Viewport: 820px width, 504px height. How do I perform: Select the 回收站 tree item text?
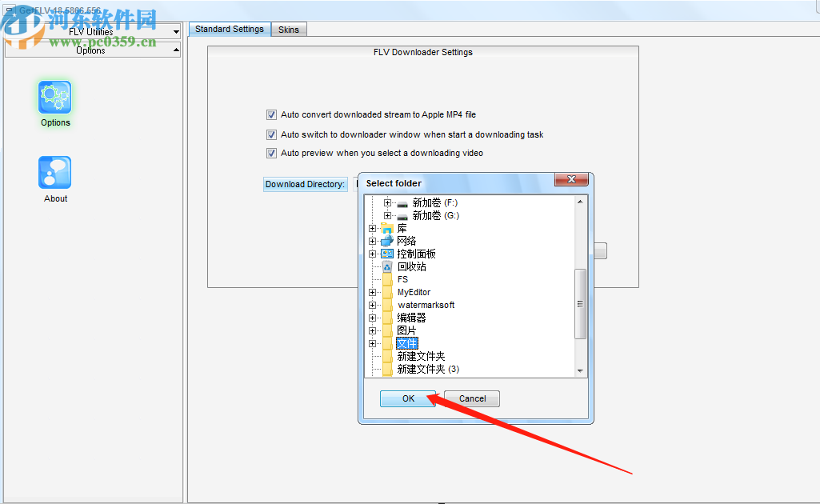point(411,266)
